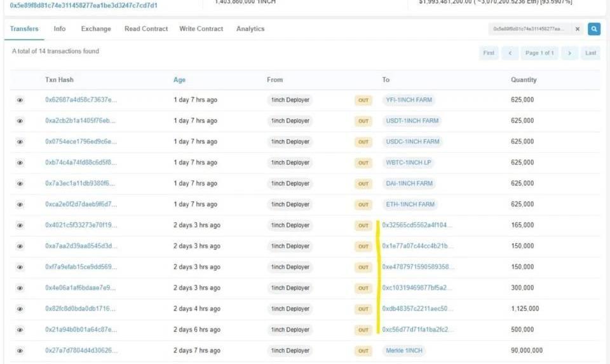
Task: Open transaction 0x82fc8d0bda0db1716
Action: tap(80, 308)
